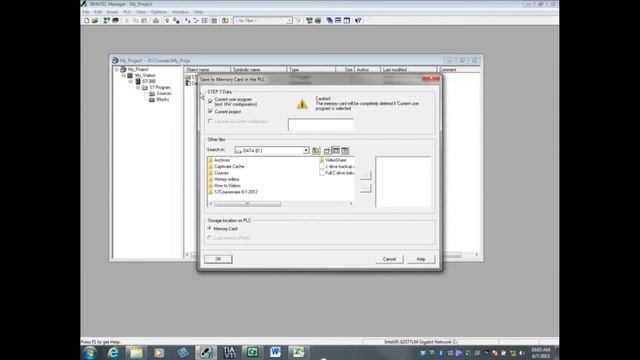Open Microsoft Word from taskbar
Image resolution: width=640 pixels, height=360 pixels.
[x=275, y=352]
